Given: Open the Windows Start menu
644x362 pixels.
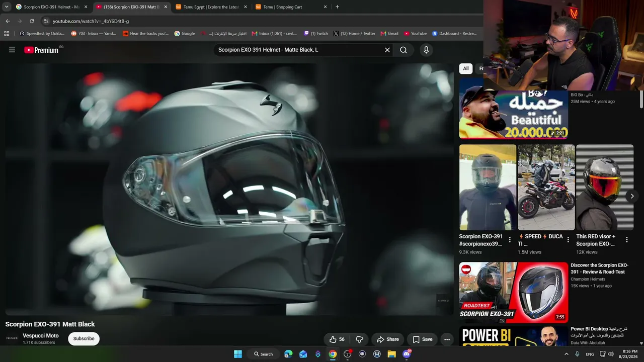Looking at the screenshot, I should pyautogui.click(x=238, y=354).
